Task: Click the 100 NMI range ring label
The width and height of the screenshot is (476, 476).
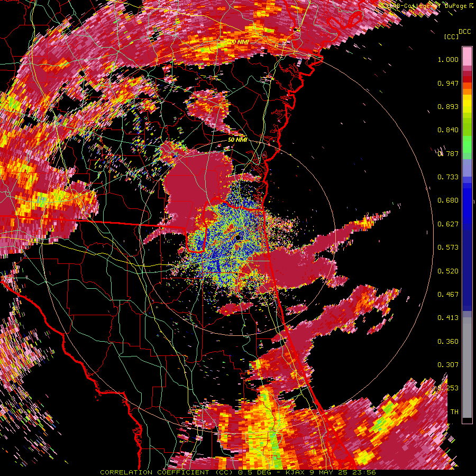Action: [x=238, y=42]
